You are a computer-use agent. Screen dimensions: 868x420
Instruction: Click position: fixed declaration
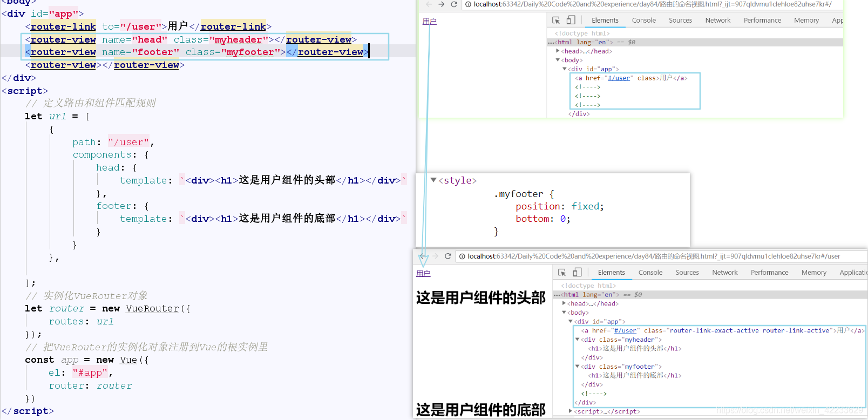560,207
